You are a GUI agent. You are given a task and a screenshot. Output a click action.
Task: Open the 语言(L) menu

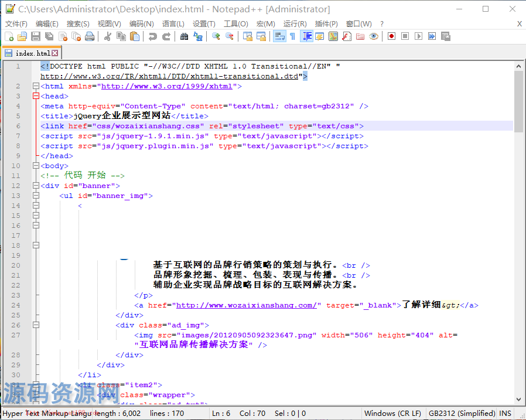coord(173,24)
